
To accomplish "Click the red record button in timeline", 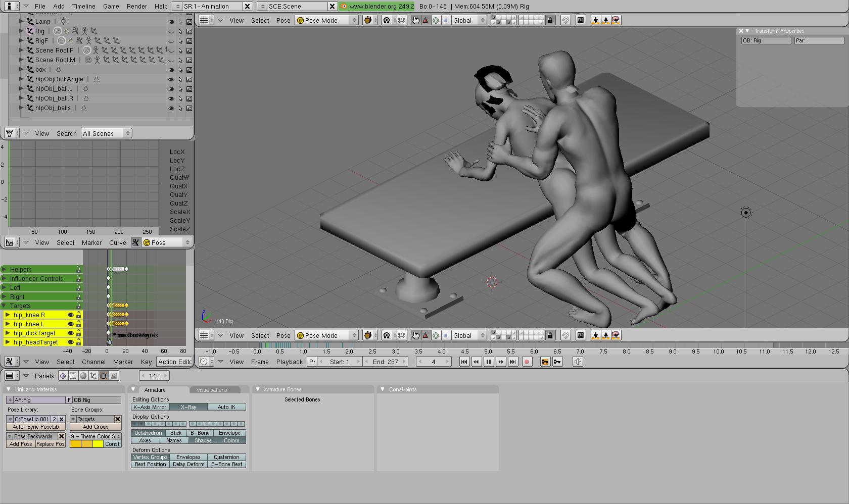I will pos(527,362).
